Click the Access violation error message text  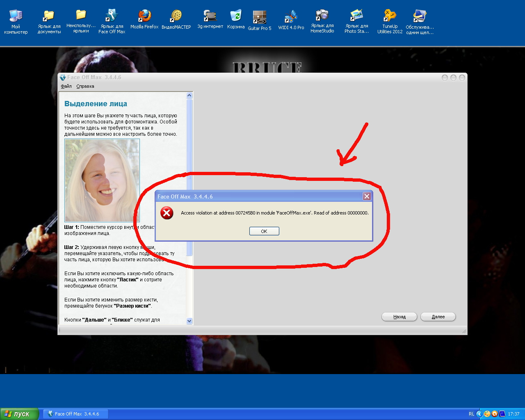[275, 213]
